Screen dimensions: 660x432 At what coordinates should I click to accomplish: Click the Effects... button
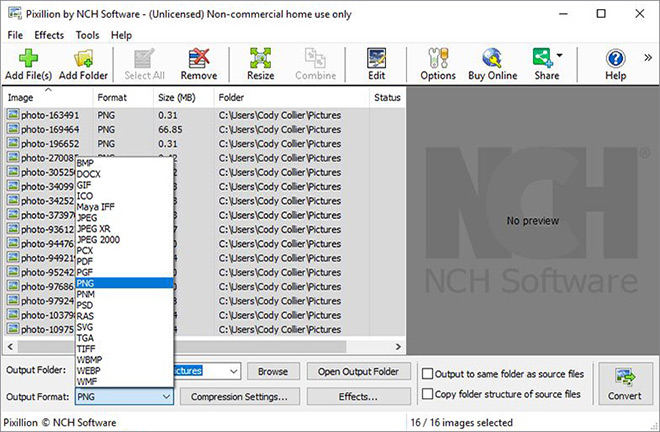(358, 397)
